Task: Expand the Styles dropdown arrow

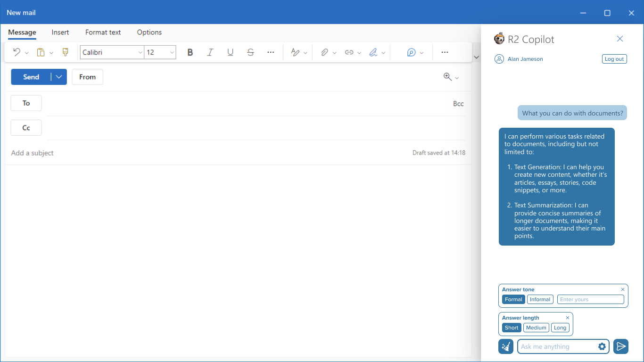Action: 305,53
